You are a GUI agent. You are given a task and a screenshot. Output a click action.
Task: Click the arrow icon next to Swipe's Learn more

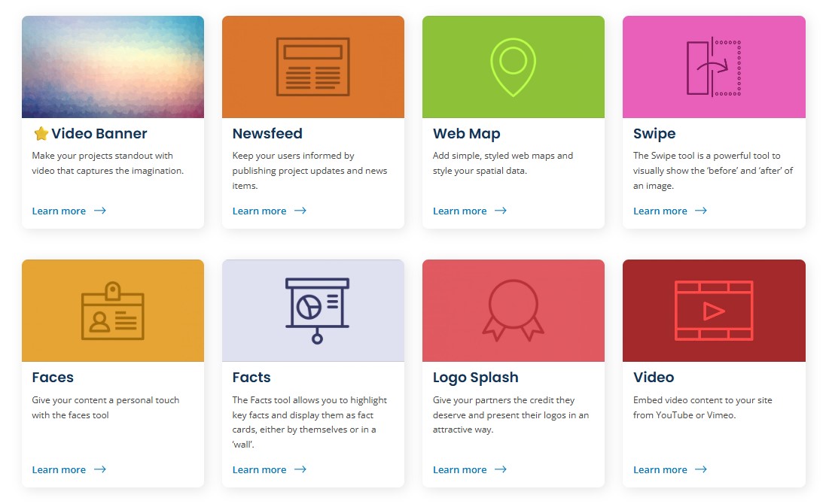click(x=700, y=211)
